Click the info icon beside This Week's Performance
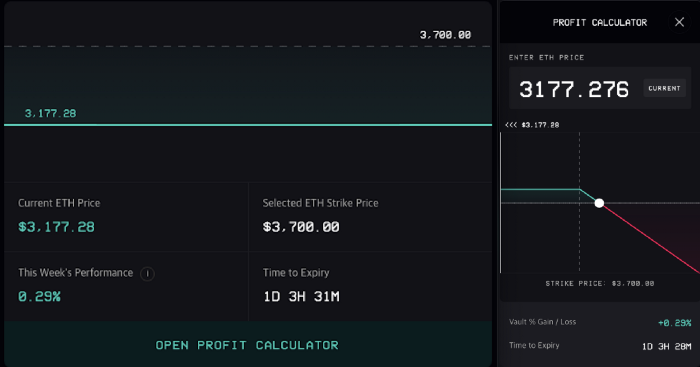The image size is (700, 367). 147,273
